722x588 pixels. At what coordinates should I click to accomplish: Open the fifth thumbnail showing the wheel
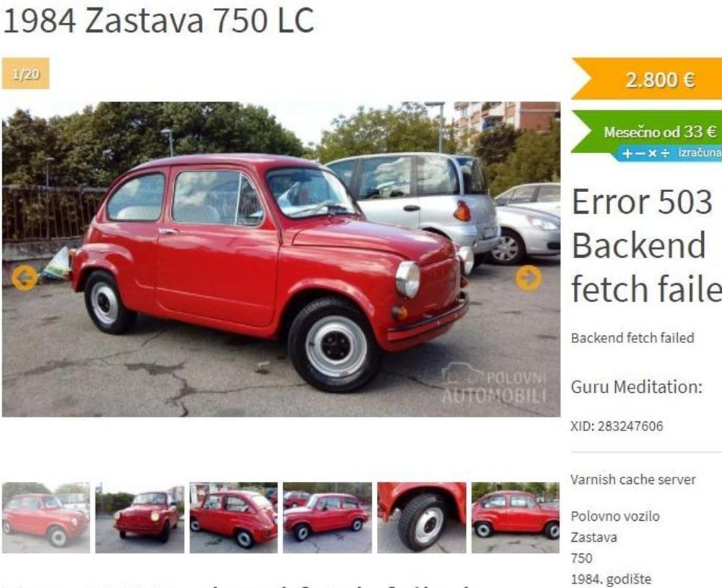pos(422,517)
